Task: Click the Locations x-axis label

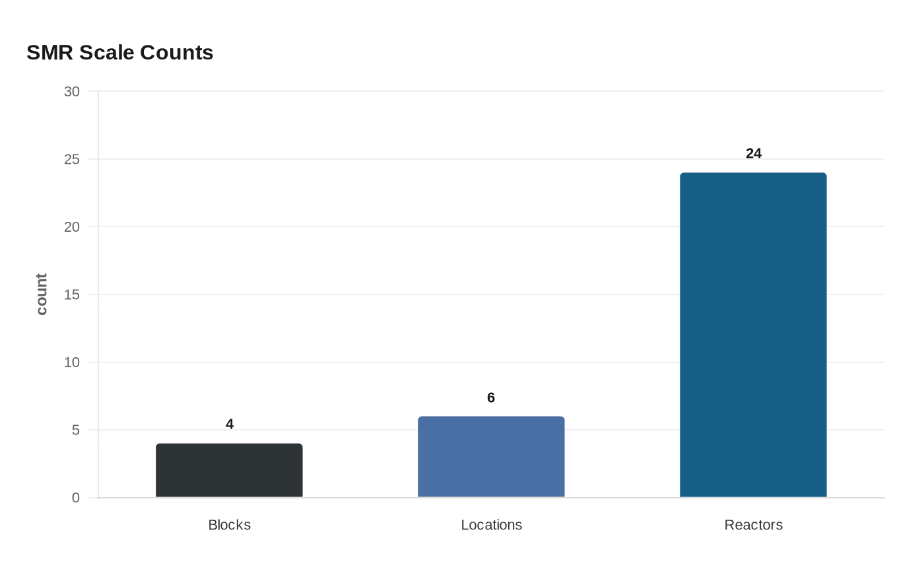Action: 491,525
